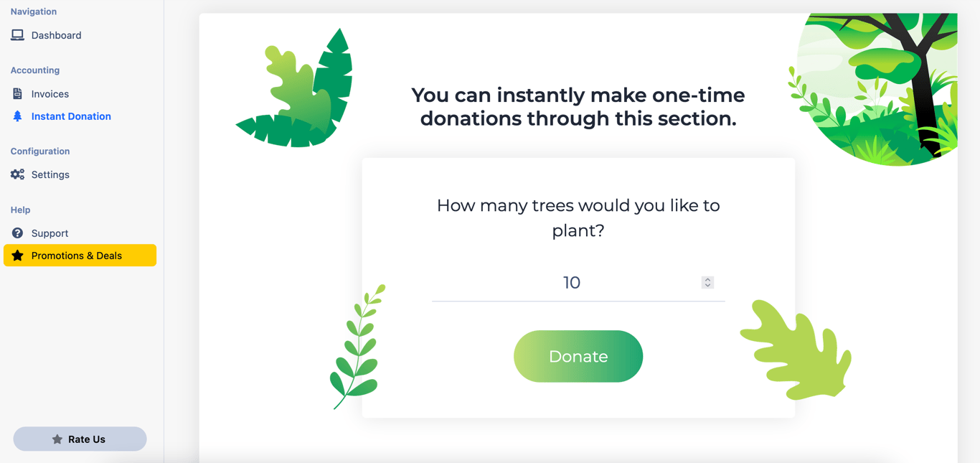The height and width of the screenshot is (463, 980).
Task: Increase tree count with up arrow
Action: (707, 279)
